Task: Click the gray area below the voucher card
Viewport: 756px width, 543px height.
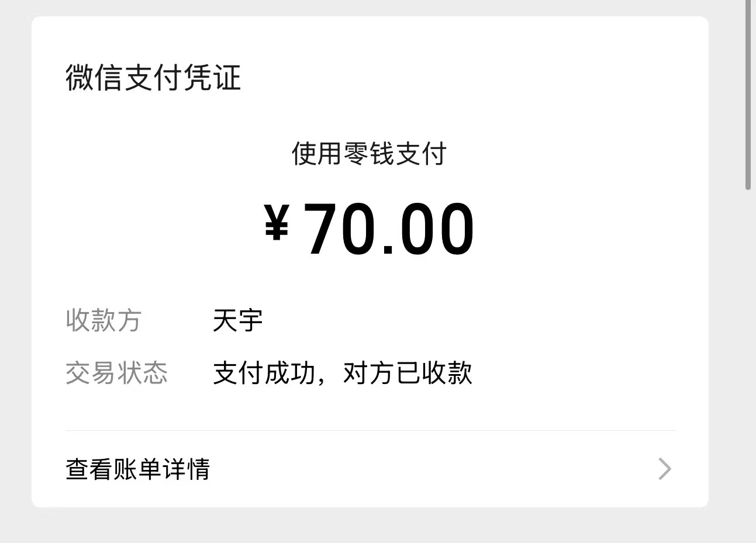Action: [x=370, y=526]
